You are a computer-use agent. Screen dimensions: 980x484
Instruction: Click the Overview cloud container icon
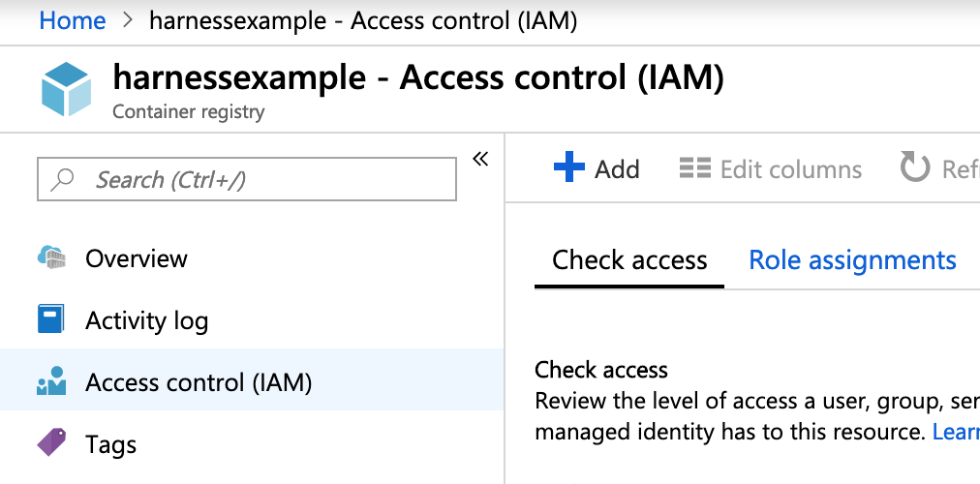point(51,257)
